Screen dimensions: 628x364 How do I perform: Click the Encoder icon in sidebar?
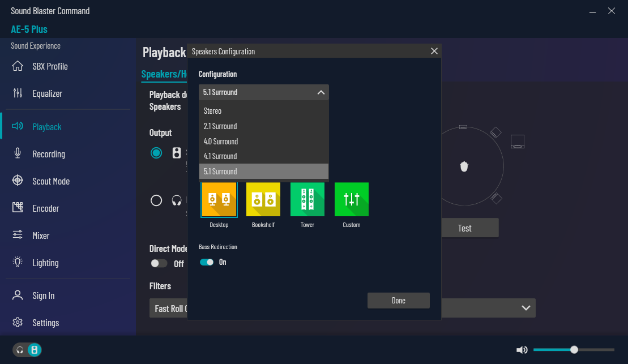point(18,207)
